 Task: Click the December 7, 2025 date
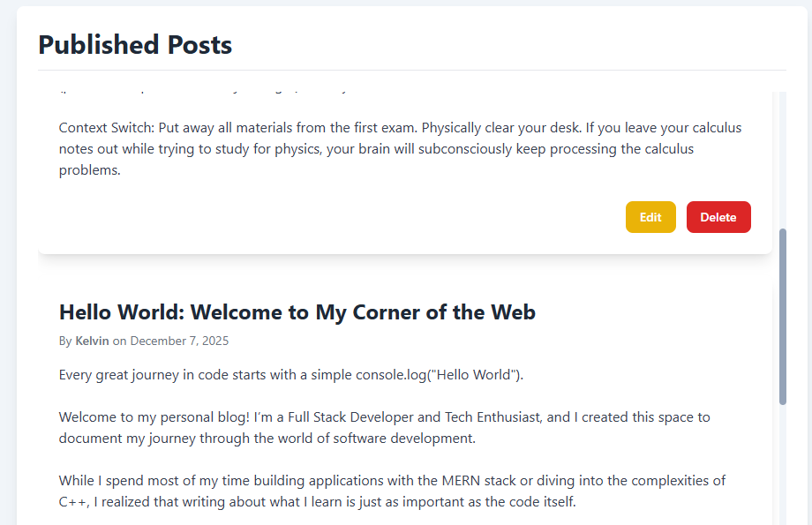[179, 341]
